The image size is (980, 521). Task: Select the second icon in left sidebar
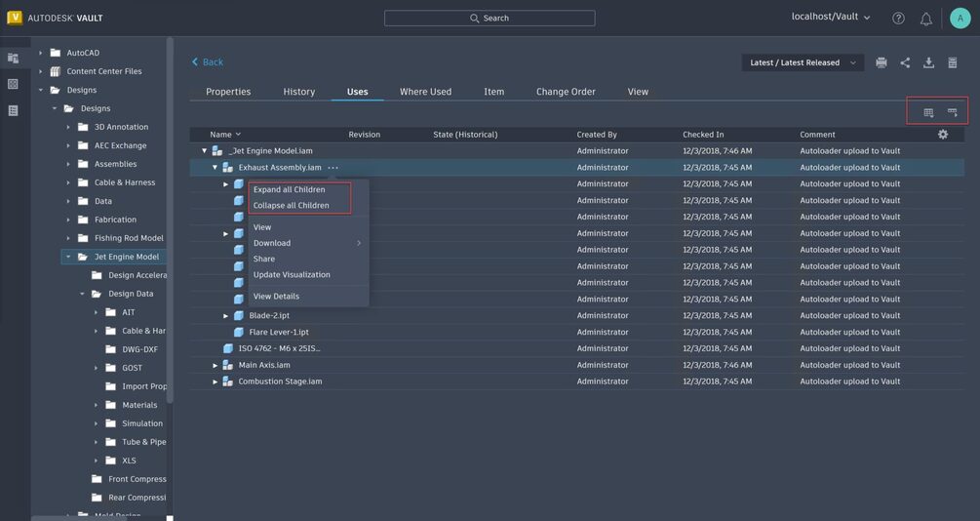point(13,84)
